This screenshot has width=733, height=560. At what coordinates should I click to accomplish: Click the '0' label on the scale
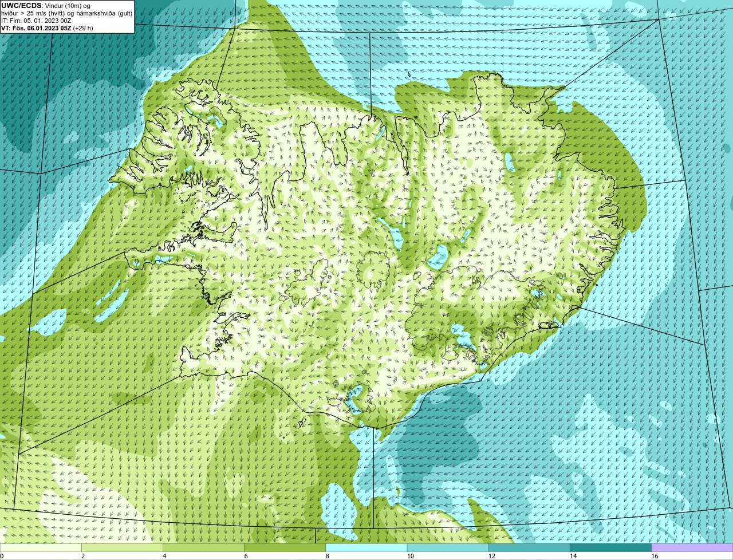2,556
